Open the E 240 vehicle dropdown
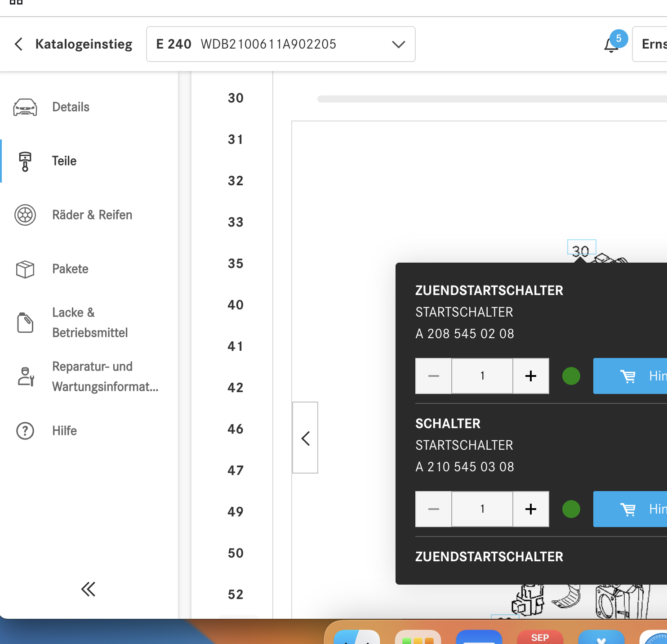The width and height of the screenshot is (667, 644). [281, 44]
